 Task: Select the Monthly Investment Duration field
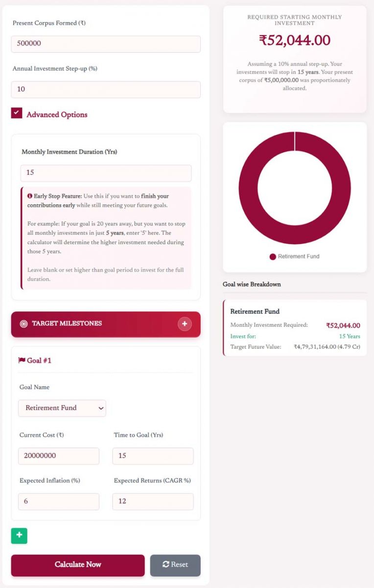coord(105,172)
